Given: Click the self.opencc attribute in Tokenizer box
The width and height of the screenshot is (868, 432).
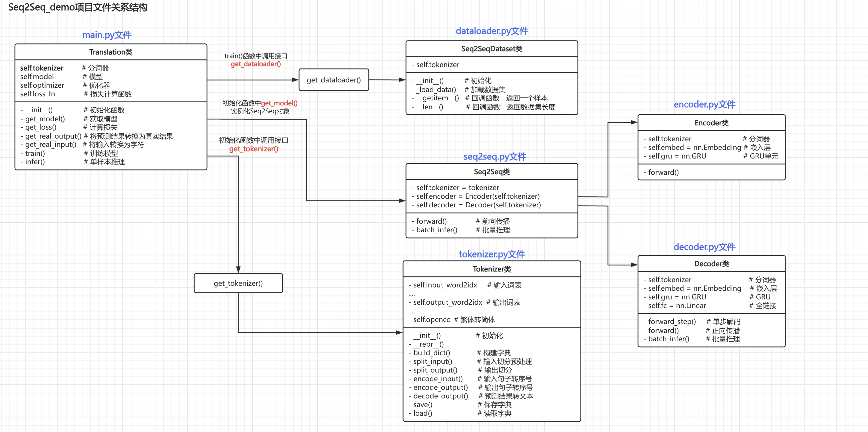Looking at the screenshot, I should [x=431, y=320].
